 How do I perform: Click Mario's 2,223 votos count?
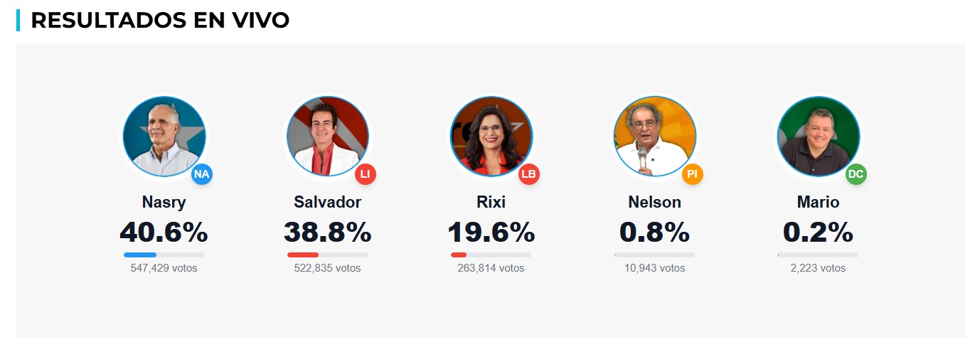tap(818, 268)
